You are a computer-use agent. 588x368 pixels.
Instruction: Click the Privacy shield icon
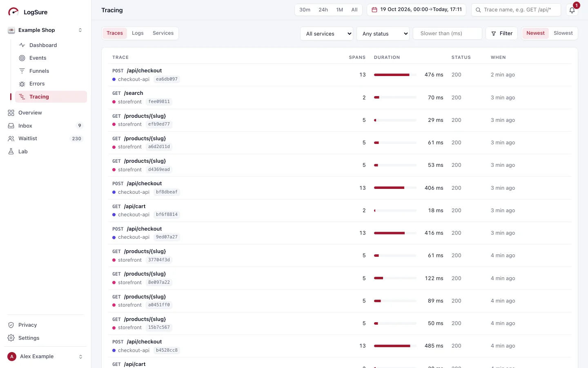pos(11,325)
